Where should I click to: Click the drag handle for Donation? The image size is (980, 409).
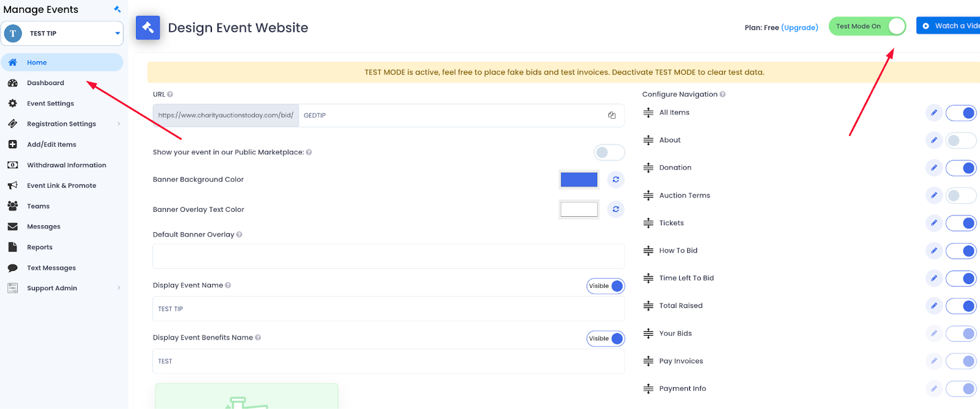(x=648, y=168)
